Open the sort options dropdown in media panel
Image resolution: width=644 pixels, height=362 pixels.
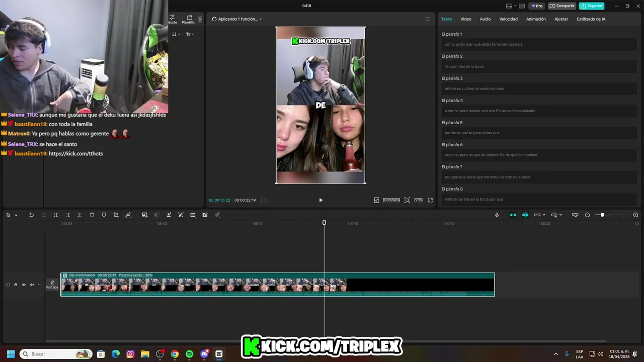click(176, 34)
